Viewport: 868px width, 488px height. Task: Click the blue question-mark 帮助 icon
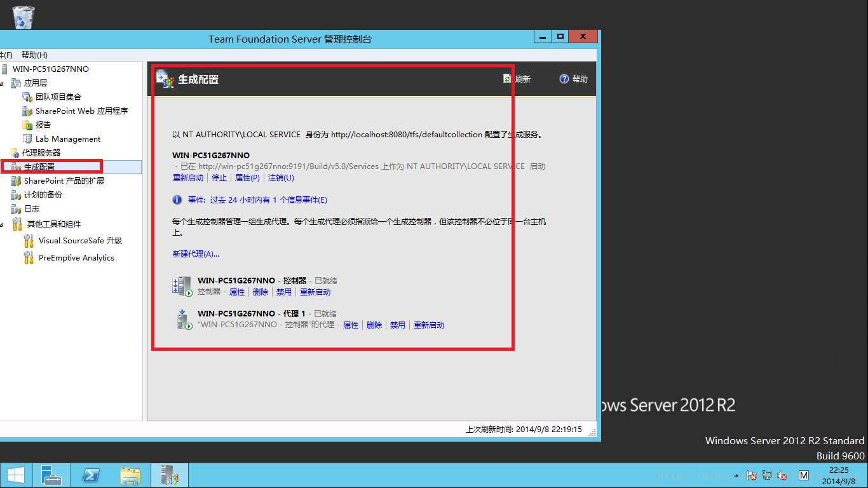tap(564, 79)
